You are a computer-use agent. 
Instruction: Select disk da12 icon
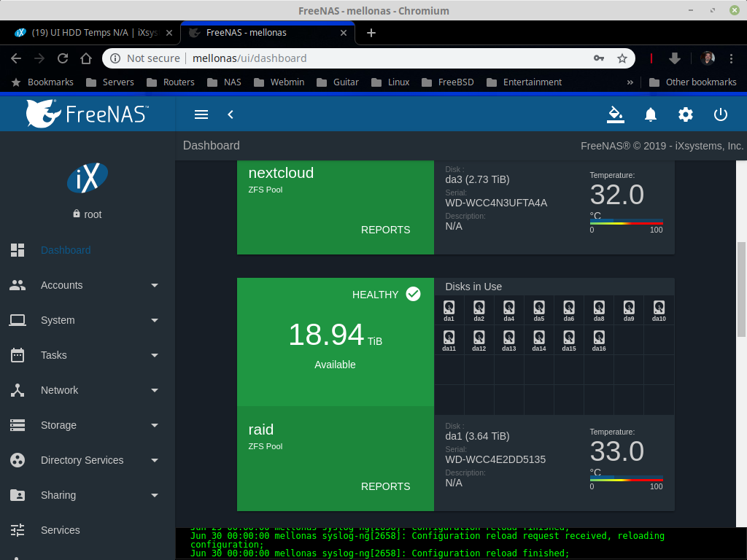coord(479,341)
